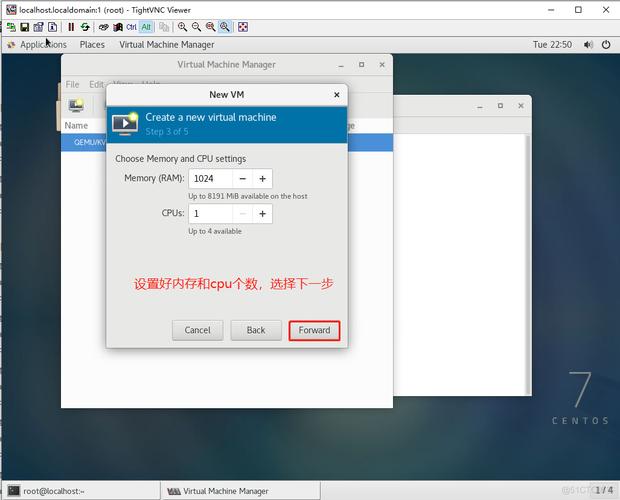Viewport: 620px width, 500px height.
Task: Close the Virtual Machine Manager window
Action: pyautogui.click(x=382, y=65)
